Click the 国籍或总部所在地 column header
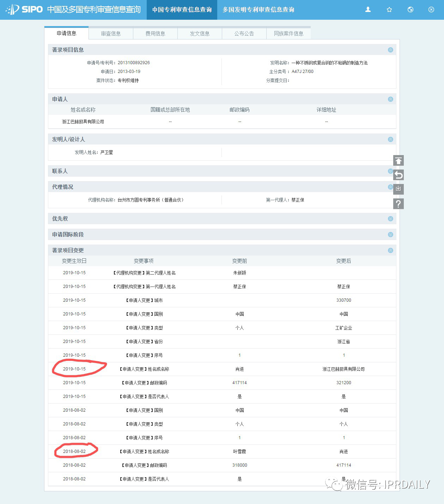The width and height of the screenshot is (444, 504). tap(170, 110)
